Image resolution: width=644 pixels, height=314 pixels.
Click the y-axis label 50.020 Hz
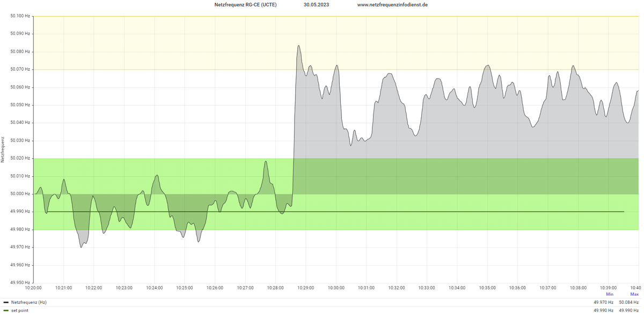(20, 158)
